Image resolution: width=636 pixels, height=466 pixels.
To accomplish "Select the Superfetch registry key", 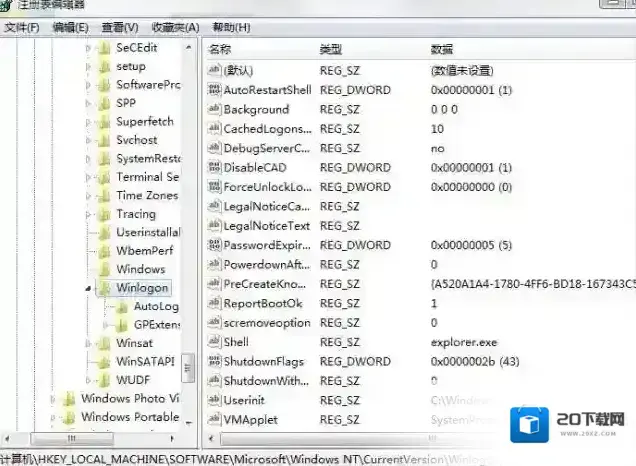I will click(x=145, y=121).
